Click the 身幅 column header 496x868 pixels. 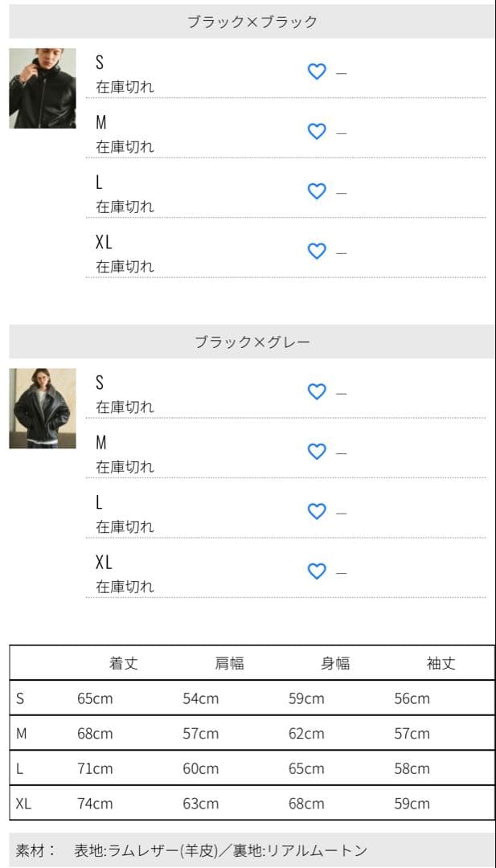click(335, 663)
